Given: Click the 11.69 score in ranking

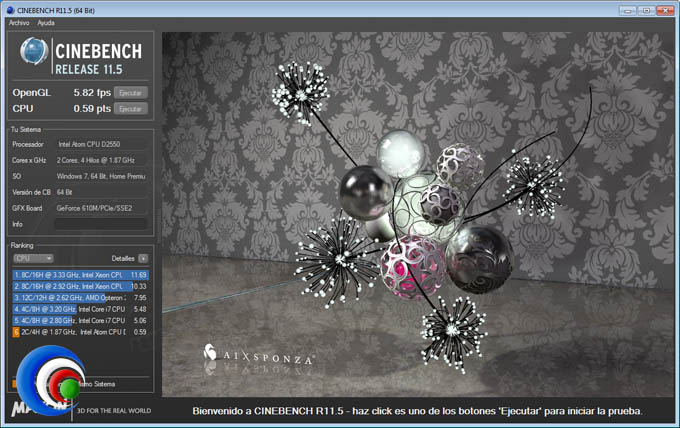Looking at the screenshot, I should pyautogui.click(x=138, y=275).
